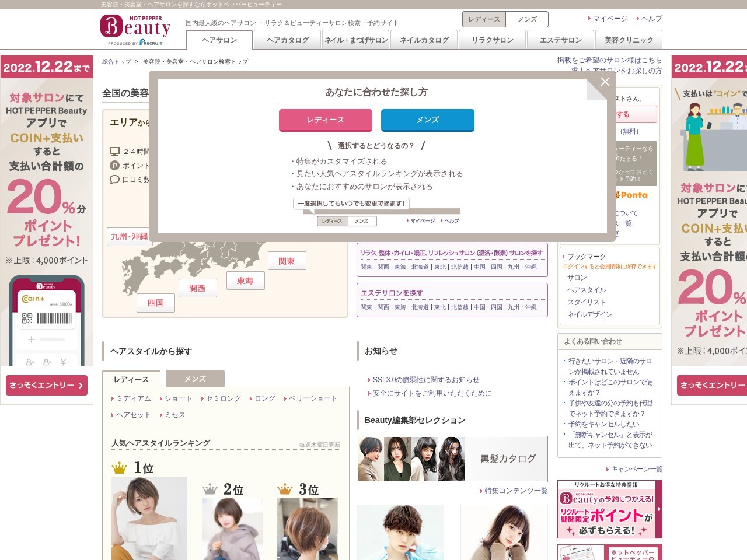This screenshot has height=560, width=747.
Task: Click the silver crown icon beside 2位
Action: 210,489
